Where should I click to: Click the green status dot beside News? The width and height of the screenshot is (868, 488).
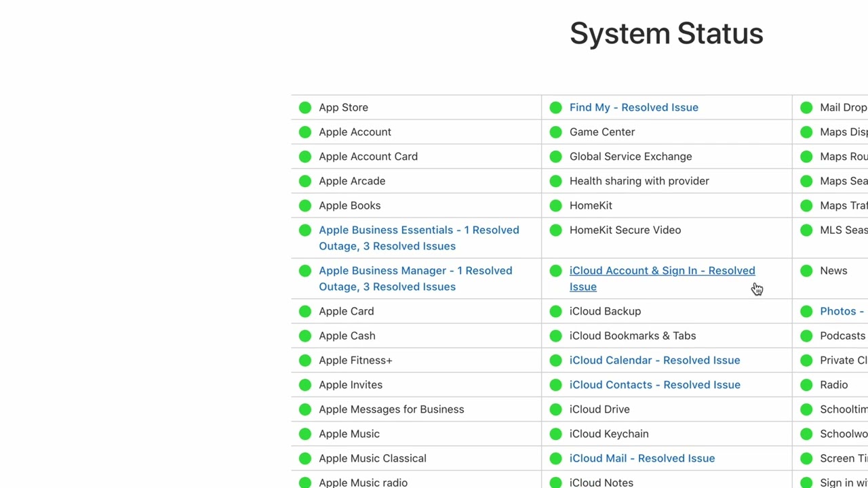[806, 271]
